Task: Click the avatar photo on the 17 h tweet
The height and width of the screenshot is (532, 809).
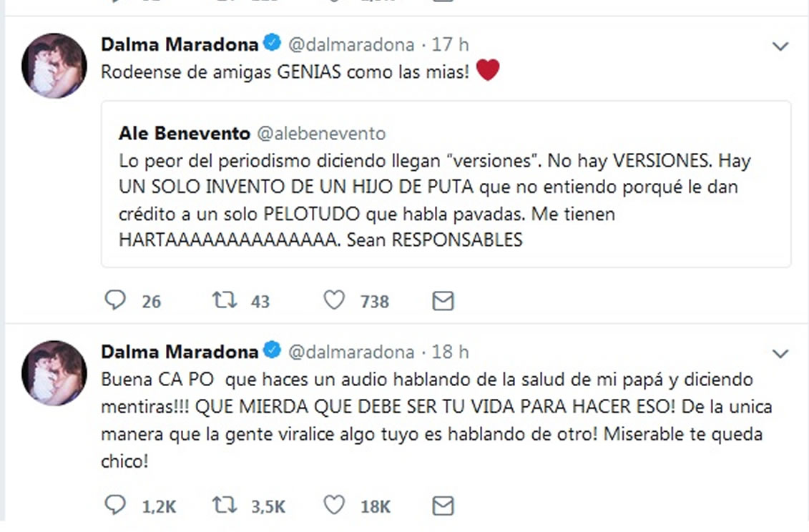Action: (54, 65)
